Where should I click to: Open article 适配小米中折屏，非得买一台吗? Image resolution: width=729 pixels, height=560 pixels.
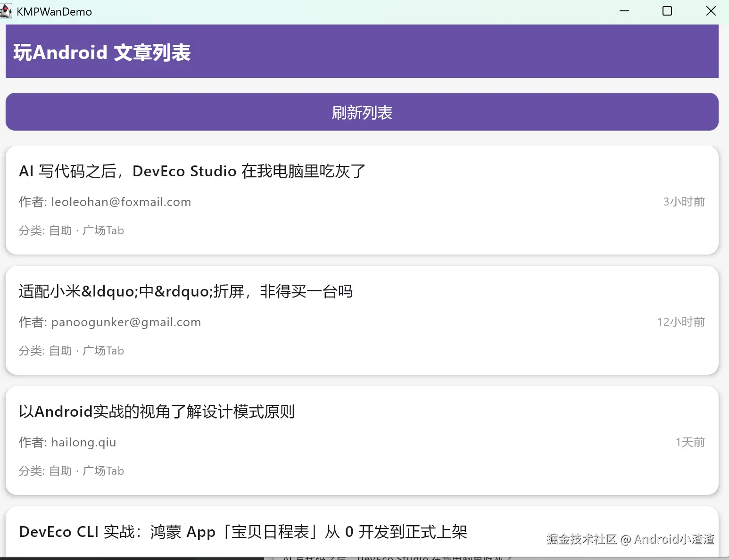[x=186, y=291]
